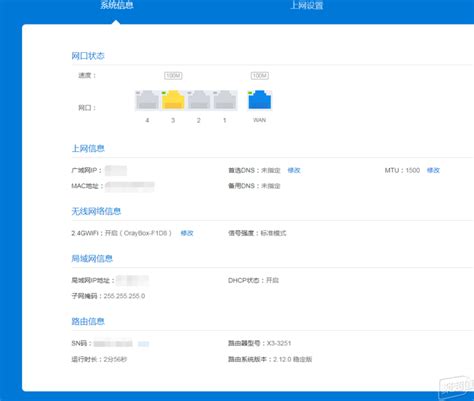Select the gray LAN port 4 icon
Viewport: 474px width, 401px height.
tap(147, 100)
